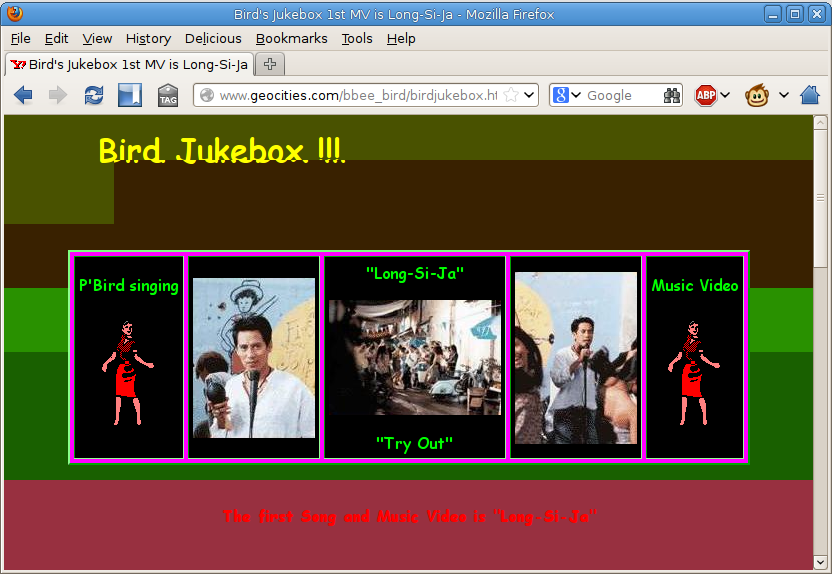Open the Google search engine selector

[567, 95]
